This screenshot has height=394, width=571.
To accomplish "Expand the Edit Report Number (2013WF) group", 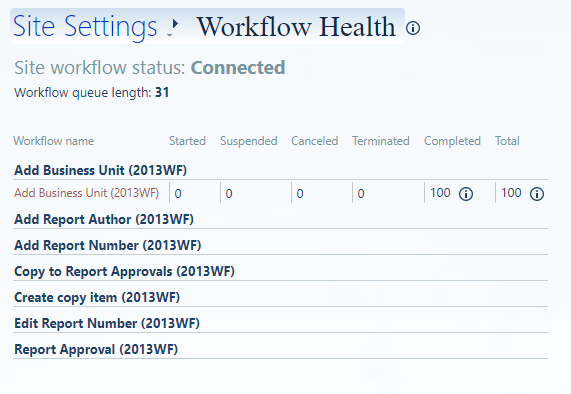I will pyautogui.click(x=107, y=323).
